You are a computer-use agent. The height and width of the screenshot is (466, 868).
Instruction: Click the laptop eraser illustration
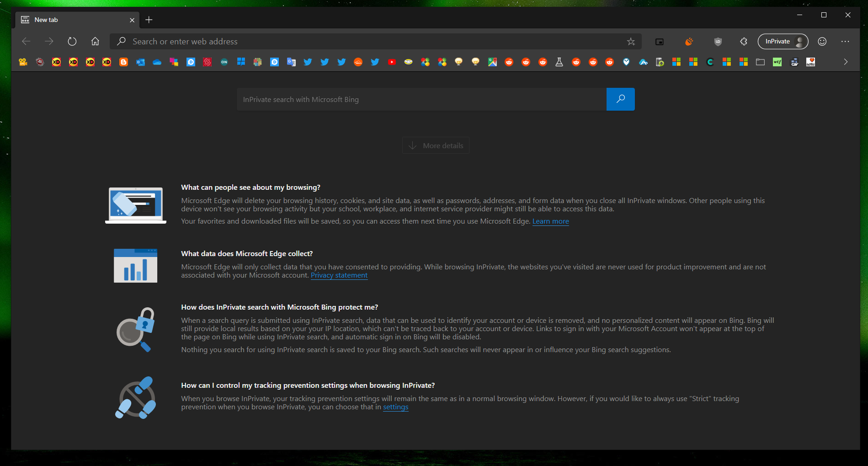[136, 205]
